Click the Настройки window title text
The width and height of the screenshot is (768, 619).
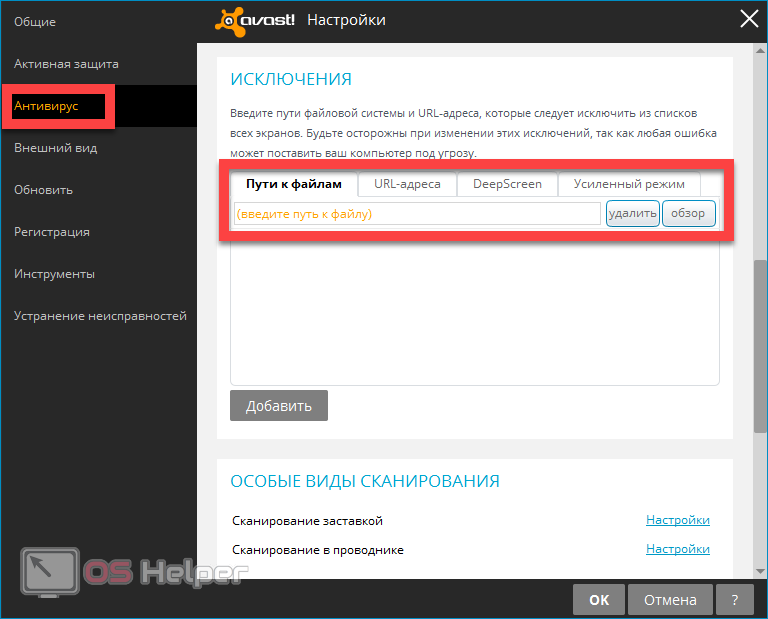[346, 20]
